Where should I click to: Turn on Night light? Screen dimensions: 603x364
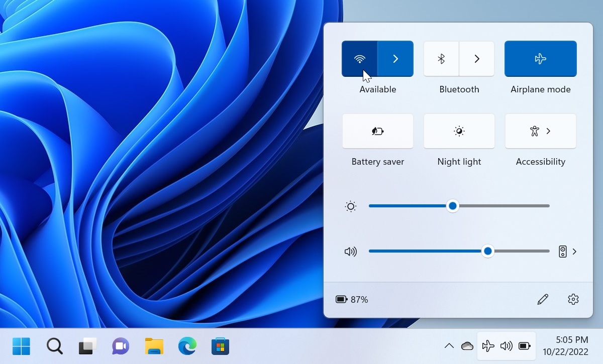point(459,131)
